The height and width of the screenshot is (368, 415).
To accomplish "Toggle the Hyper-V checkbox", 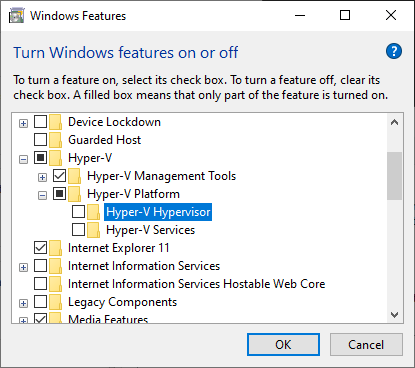I will (x=40, y=158).
